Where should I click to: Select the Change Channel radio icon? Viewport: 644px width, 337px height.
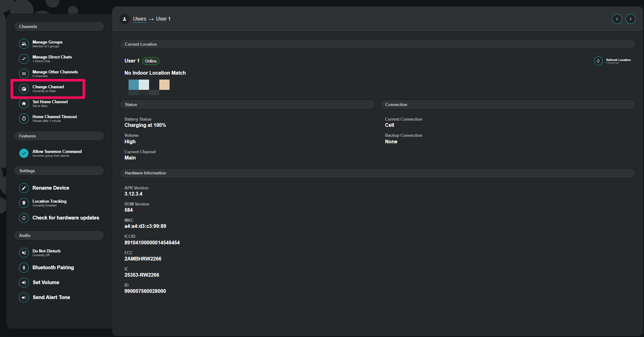coord(24,89)
